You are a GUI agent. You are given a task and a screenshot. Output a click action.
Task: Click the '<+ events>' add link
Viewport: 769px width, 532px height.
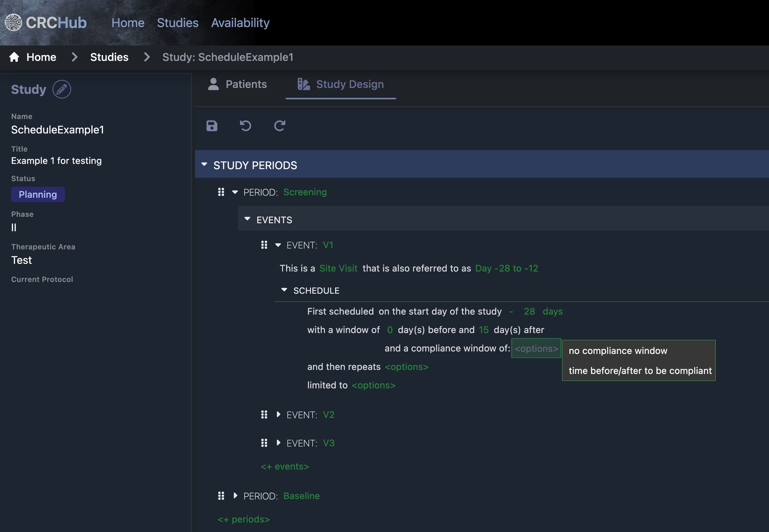[x=285, y=466]
